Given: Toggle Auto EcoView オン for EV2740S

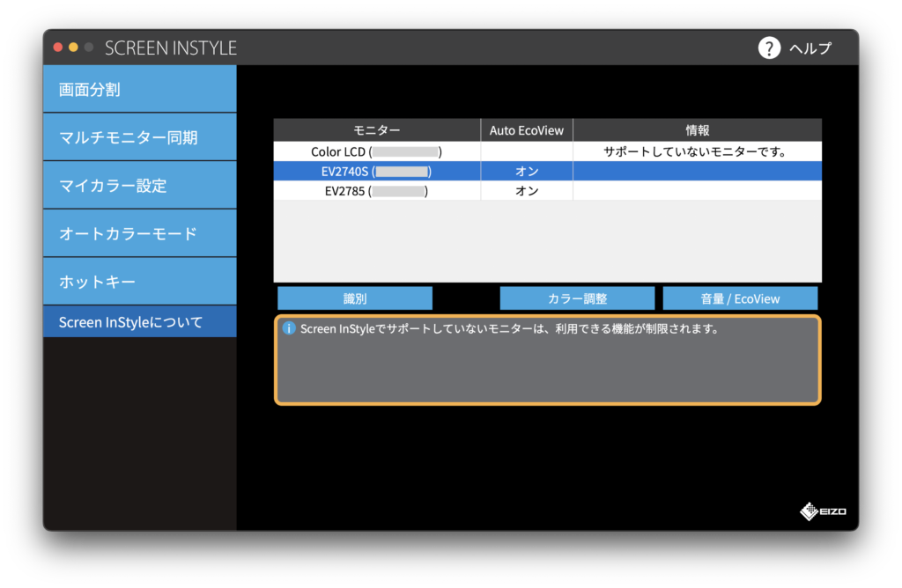Looking at the screenshot, I should point(527,171).
